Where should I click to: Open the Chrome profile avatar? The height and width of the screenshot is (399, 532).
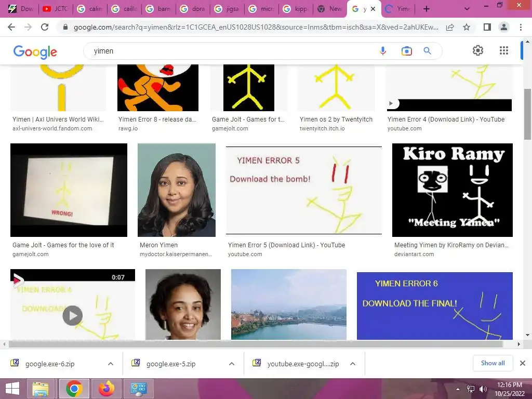(504, 27)
